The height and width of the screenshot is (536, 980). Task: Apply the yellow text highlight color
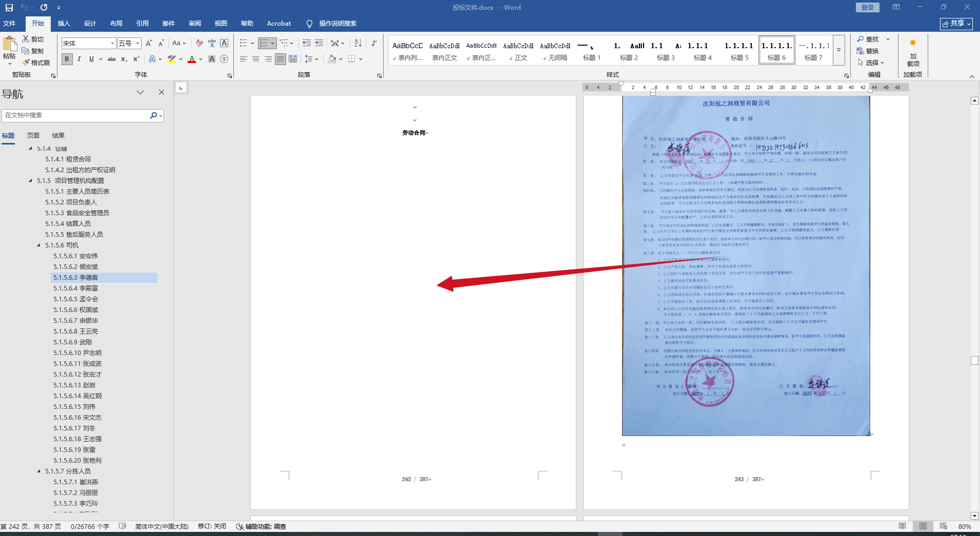pyautogui.click(x=171, y=59)
